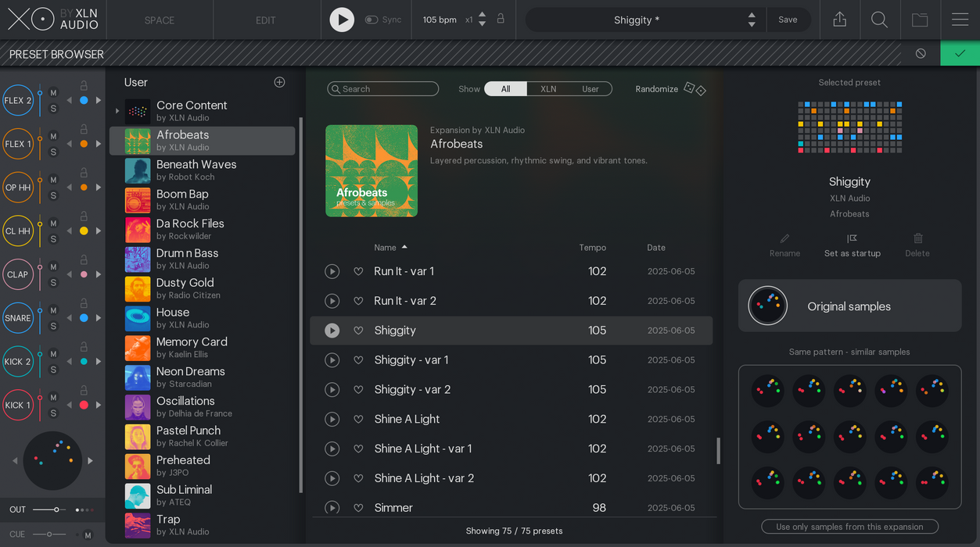Switch to the EDIT tab

pyautogui.click(x=265, y=20)
